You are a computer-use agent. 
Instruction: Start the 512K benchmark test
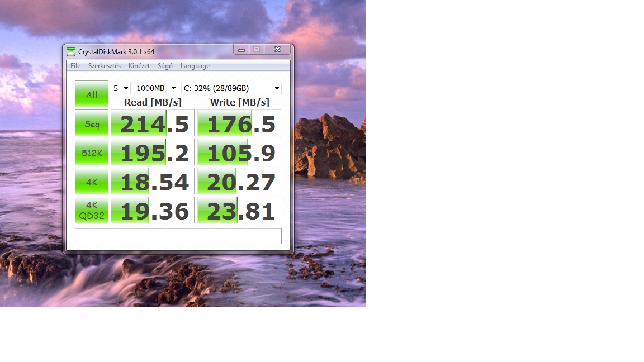[92, 153]
